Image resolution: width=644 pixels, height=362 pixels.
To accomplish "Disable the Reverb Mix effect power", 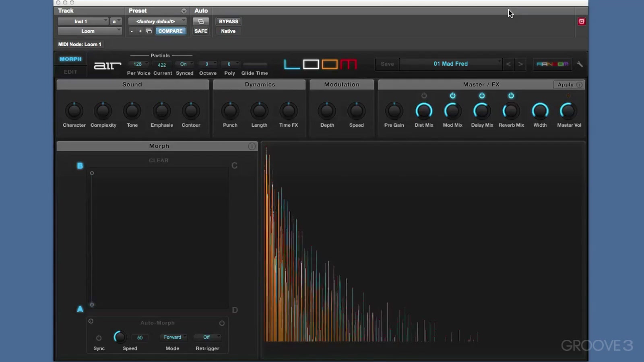I will 511,96.
